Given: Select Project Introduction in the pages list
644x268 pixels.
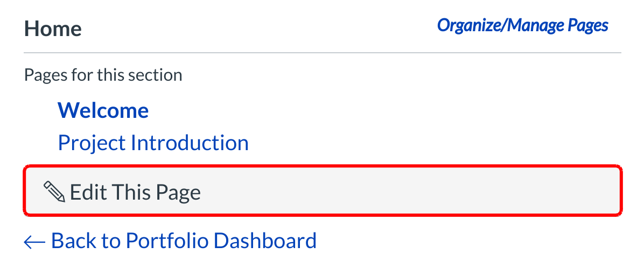Looking at the screenshot, I should pyautogui.click(x=153, y=143).
